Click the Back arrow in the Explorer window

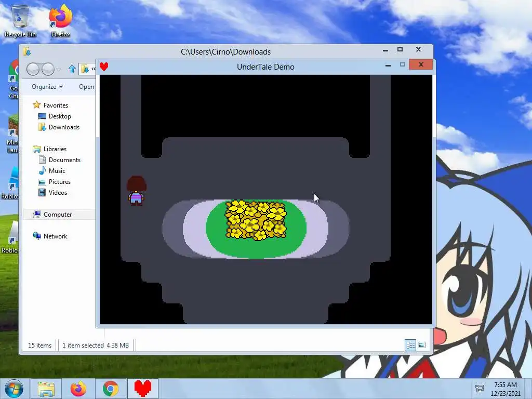pyautogui.click(x=33, y=69)
